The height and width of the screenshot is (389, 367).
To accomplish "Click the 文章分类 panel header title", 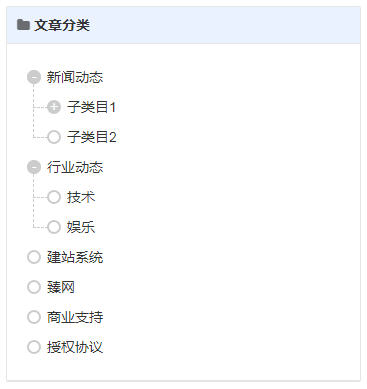I will click(x=62, y=25).
